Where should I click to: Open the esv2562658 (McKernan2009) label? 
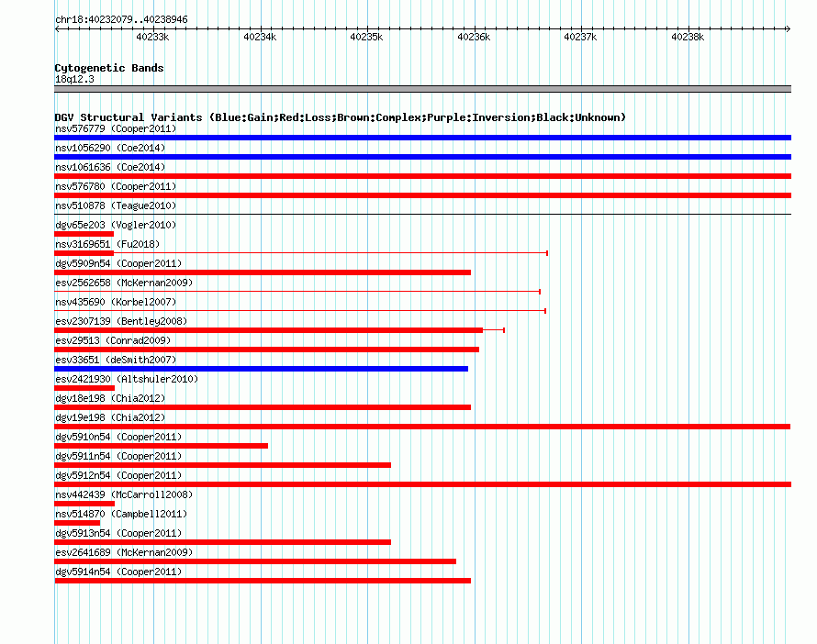(124, 283)
